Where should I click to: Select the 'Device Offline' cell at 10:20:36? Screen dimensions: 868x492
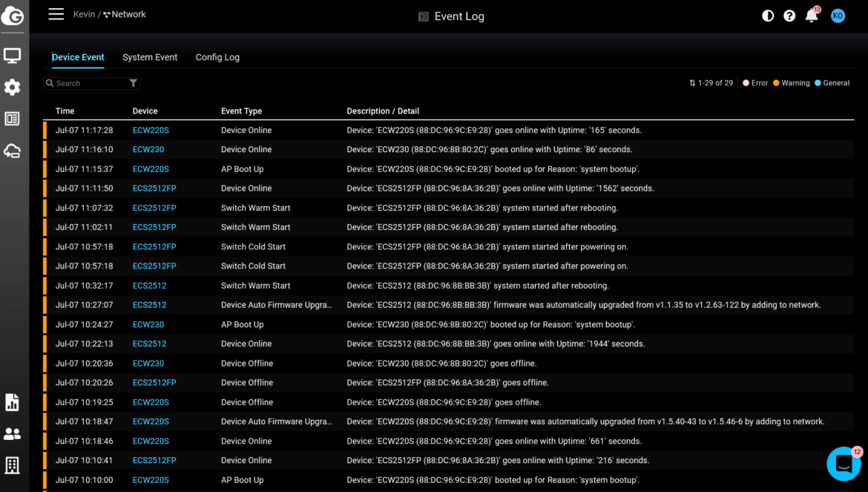coord(247,364)
